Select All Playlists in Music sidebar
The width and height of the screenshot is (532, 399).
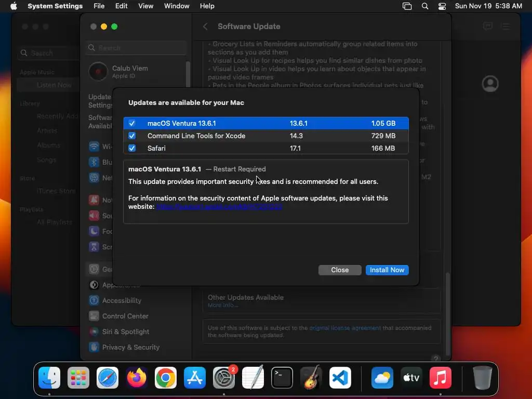(54, 222)
